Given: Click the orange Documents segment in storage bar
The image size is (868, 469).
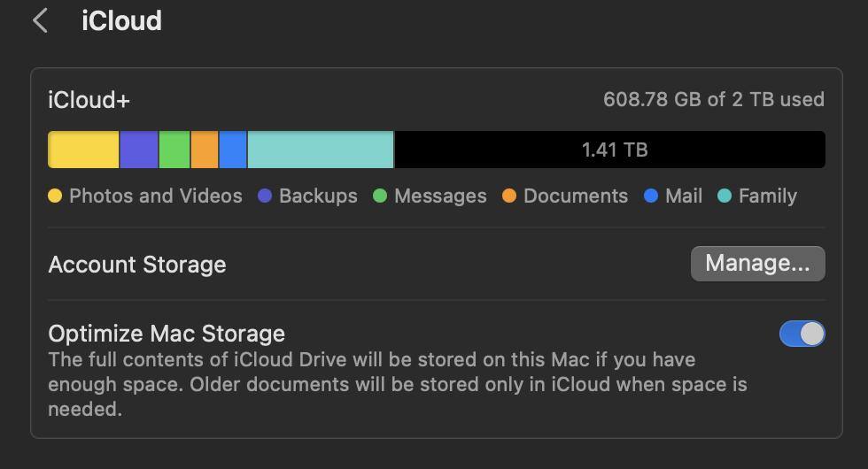Looking at the screenshot, I should coord(205,150).
